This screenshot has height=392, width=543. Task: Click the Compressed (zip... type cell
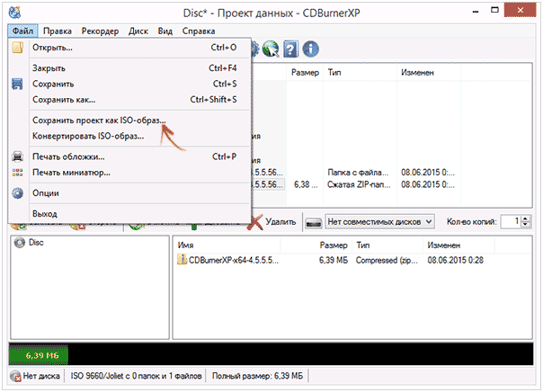click(387, 260)
